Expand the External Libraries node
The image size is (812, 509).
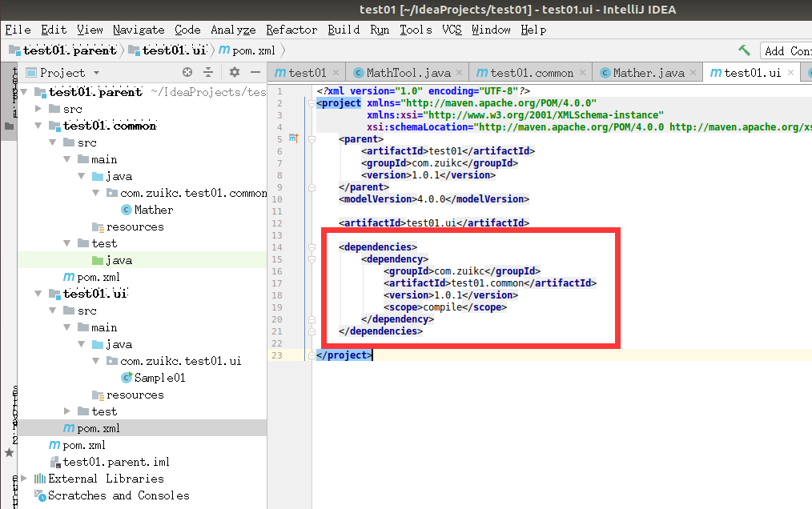coord(24,479)
